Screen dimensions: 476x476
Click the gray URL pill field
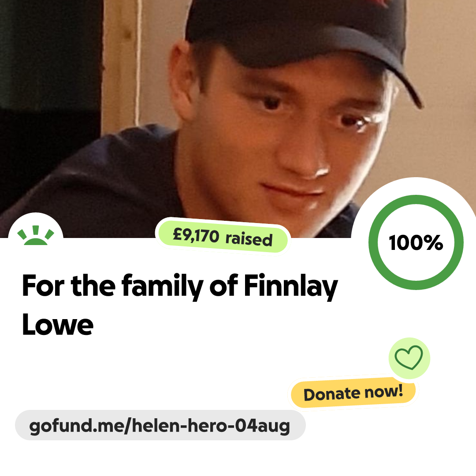160,425
